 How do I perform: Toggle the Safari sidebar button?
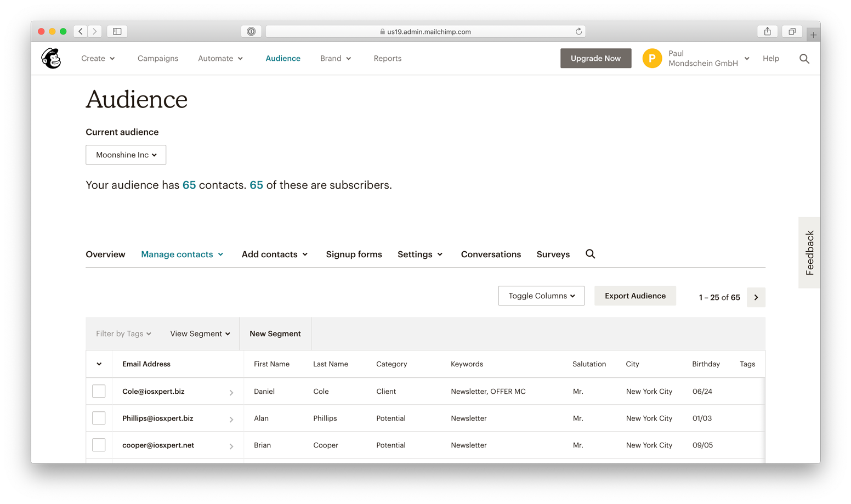coord(117,31)
